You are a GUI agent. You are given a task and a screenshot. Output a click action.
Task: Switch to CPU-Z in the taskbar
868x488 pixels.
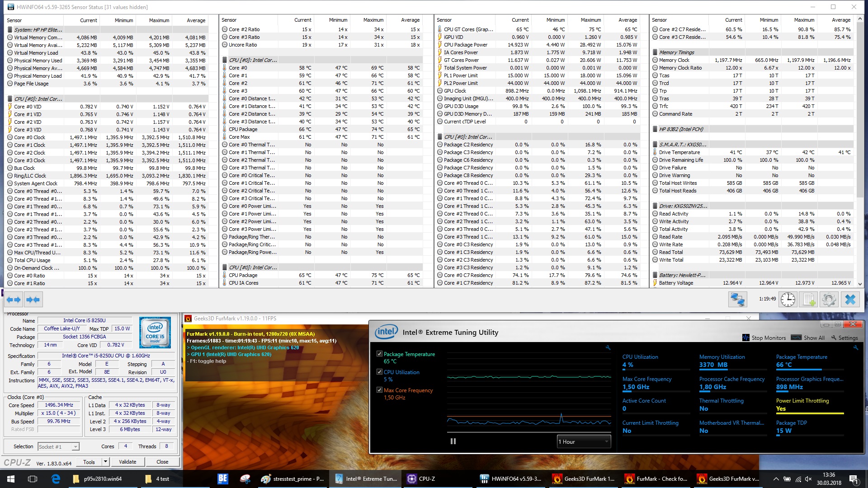(420, 479)
